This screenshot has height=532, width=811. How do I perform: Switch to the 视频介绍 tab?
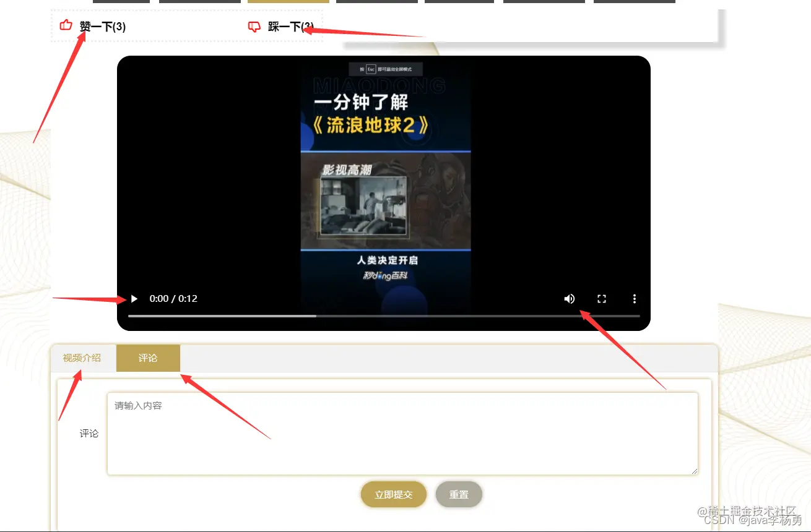[82, 358]
